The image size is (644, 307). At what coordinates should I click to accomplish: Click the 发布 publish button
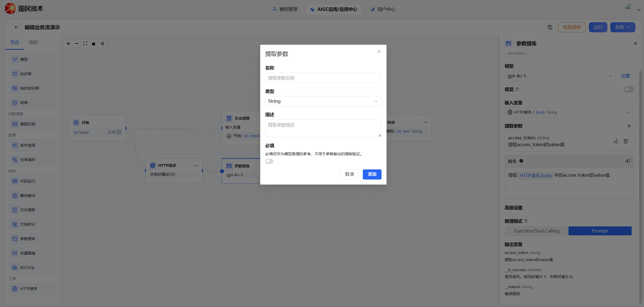click(x=623, y=27)
